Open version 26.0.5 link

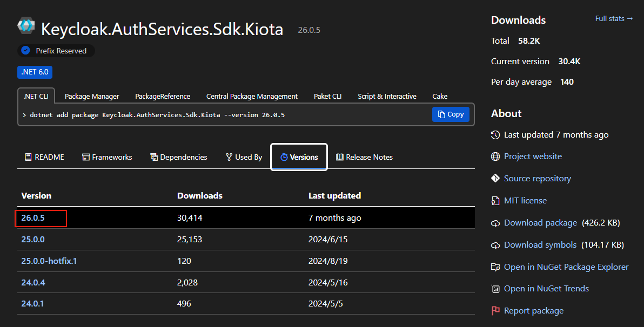[x=33, y=218]
